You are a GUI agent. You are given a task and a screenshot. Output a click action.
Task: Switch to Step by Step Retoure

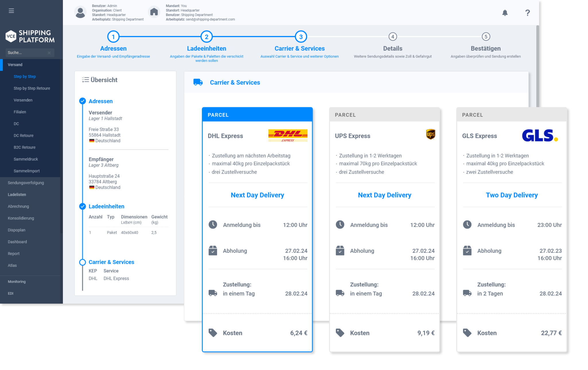pos(32,88)
